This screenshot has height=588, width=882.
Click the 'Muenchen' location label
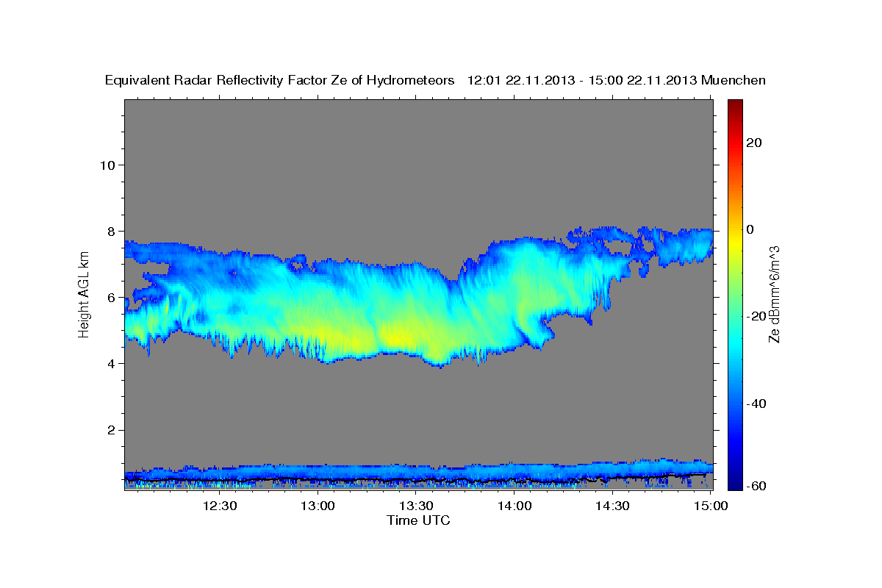click(x=734, y=80)
